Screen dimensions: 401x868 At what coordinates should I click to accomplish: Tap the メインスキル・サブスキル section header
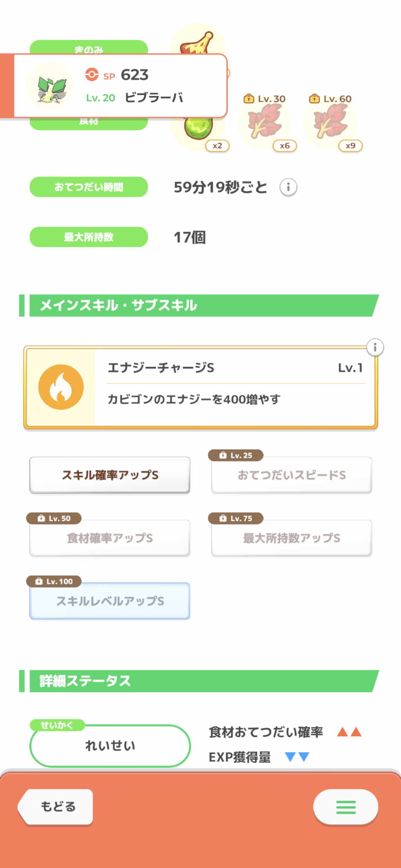(x=200, y=306)
